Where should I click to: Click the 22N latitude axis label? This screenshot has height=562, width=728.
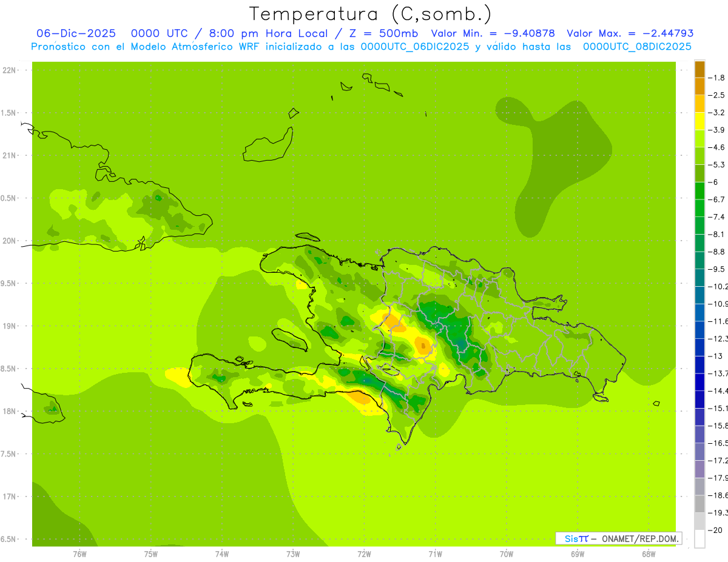coord(9,70)
